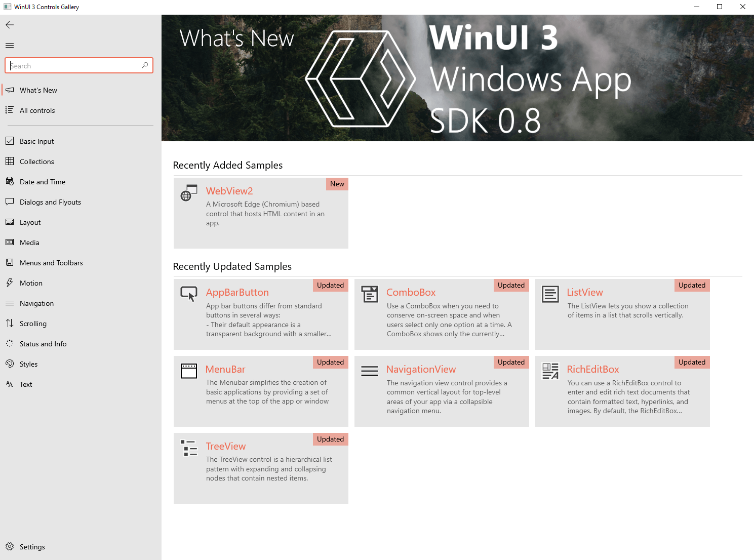Click the TreeView hierarchy icon on its card
The height and width of the screenshot is (560, 754).
(188, 448)
